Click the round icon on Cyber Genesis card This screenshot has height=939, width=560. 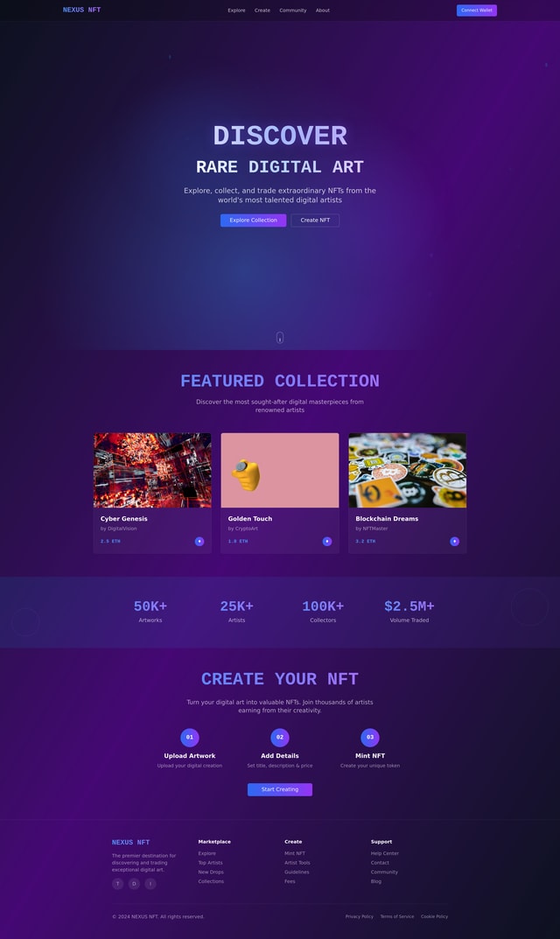pos(199,542)
